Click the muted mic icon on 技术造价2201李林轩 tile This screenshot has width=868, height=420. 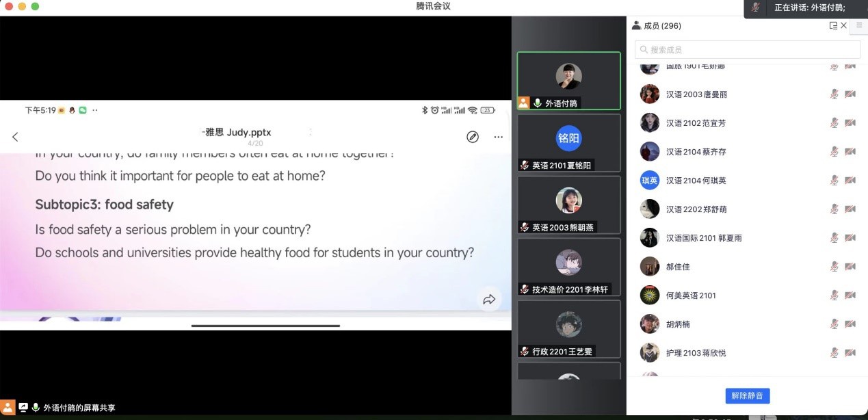click(x=525, y=289)
